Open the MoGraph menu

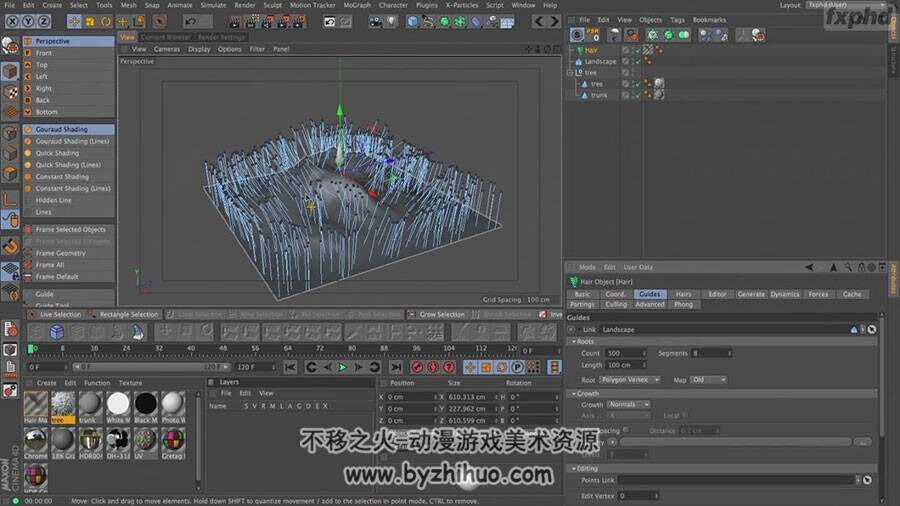[x=356, y=5]
